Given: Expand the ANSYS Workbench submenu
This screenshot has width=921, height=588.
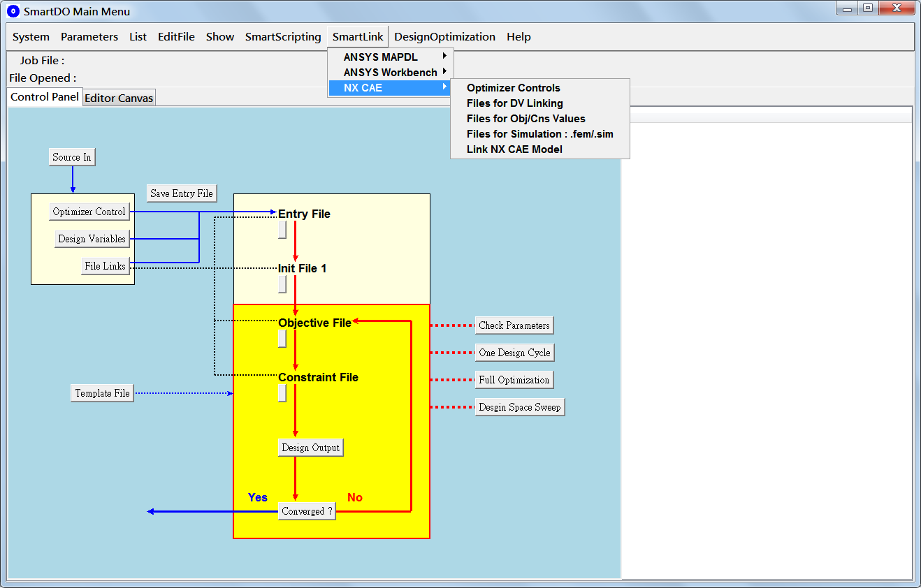Looking at the screenshot, I should tap(391, 72).
